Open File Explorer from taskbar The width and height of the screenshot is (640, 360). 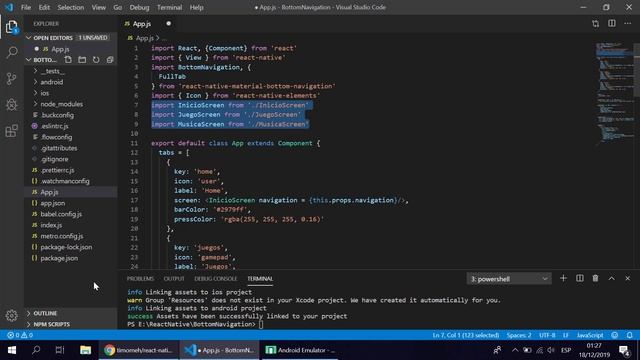coord(85,350)
